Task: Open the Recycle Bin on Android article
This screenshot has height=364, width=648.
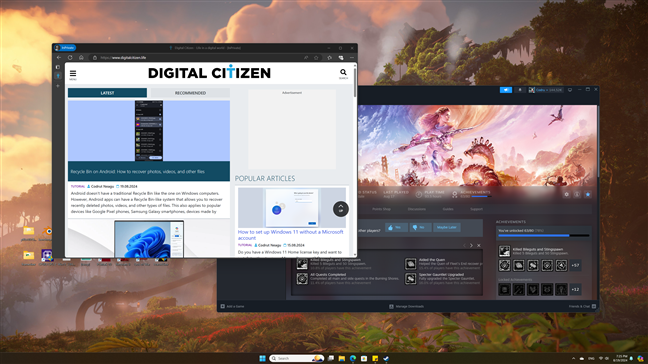Action: 137,171
